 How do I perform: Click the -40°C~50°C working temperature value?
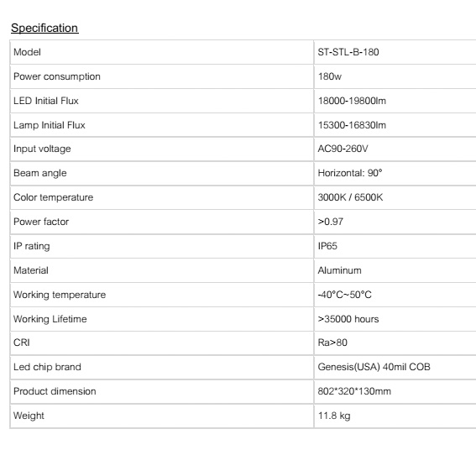[x=344, y=295]
